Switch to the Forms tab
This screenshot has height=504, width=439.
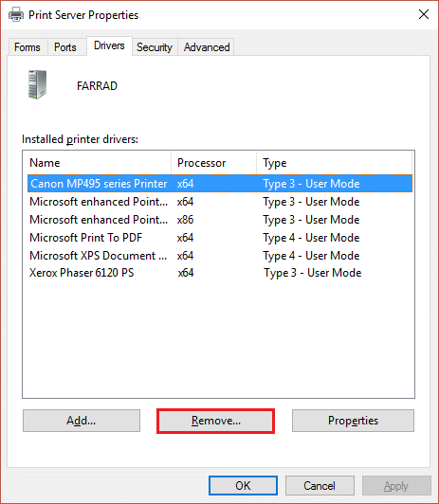[27, 47]
